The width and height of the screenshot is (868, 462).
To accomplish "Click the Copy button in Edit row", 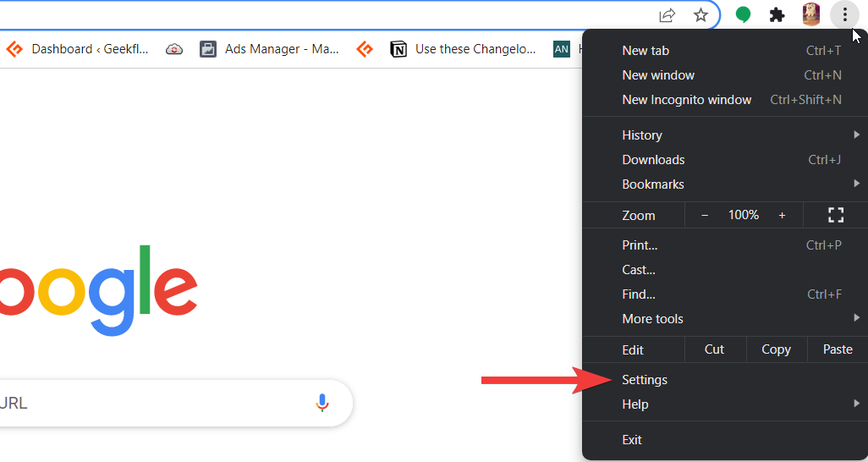I will click(x=776, y=349).
